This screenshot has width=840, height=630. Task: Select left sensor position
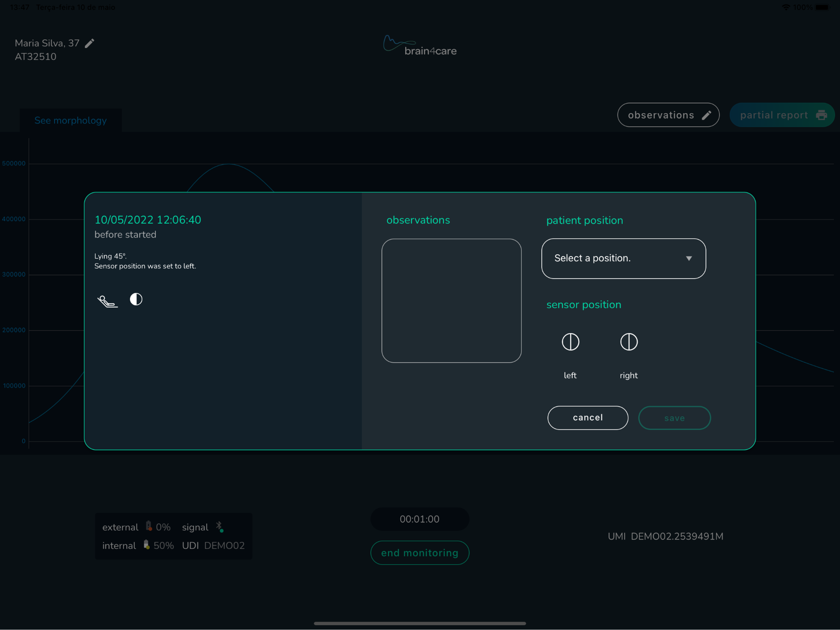click(x=570, y=341)
